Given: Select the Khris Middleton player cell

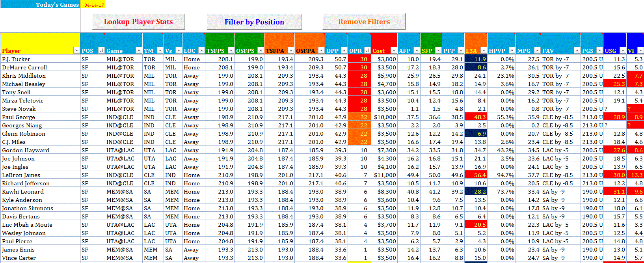Looking at the screenshot, I should pos(40,76).
